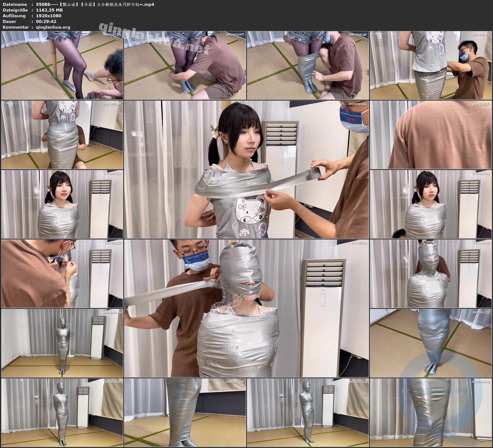Select the file size value 1162.35 MB
Viewport: 493px width, 448px height.
[x=49, y=10]
